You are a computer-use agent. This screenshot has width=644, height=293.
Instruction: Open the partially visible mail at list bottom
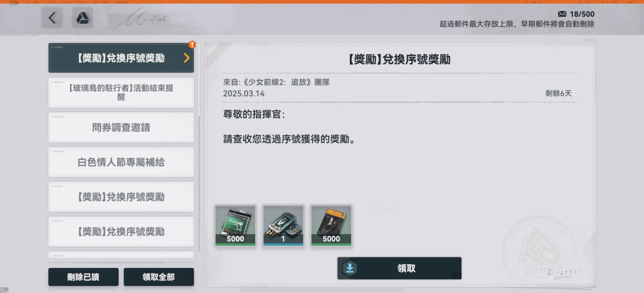(121, 255)
